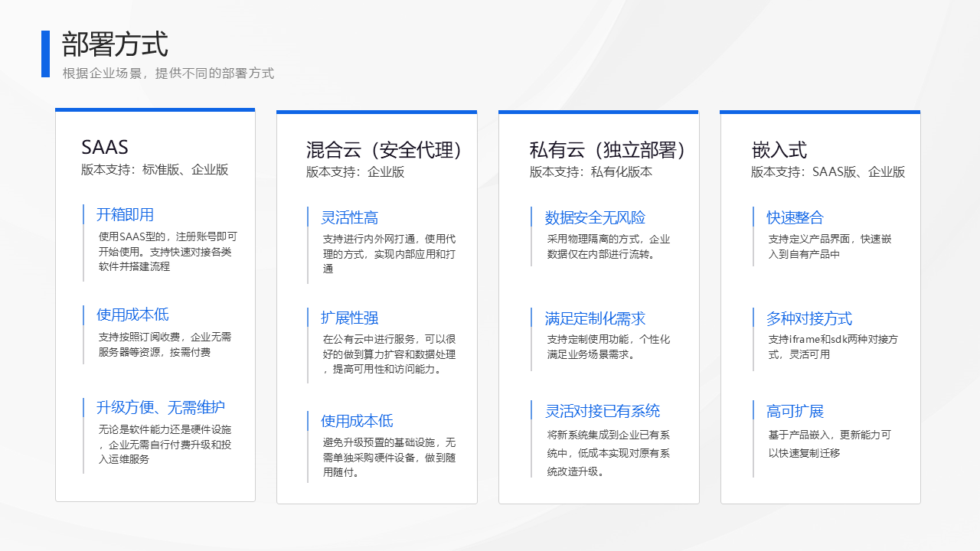Viewport: 980px width, 551px height.
Task: Click the slide title 部署方式
Action: click(x=115, y=44)
